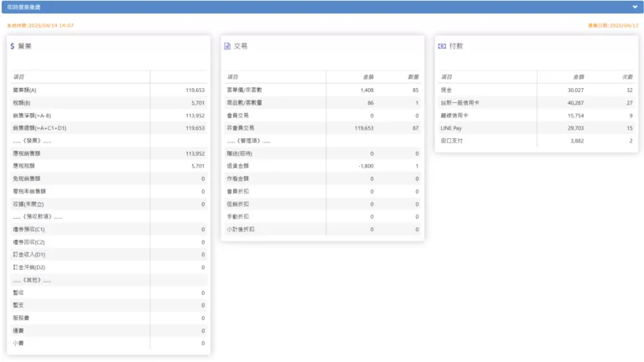Click the 數量 column header in 交易
Viewport: 644px width, 362px height.
click(x=413, y=77)
